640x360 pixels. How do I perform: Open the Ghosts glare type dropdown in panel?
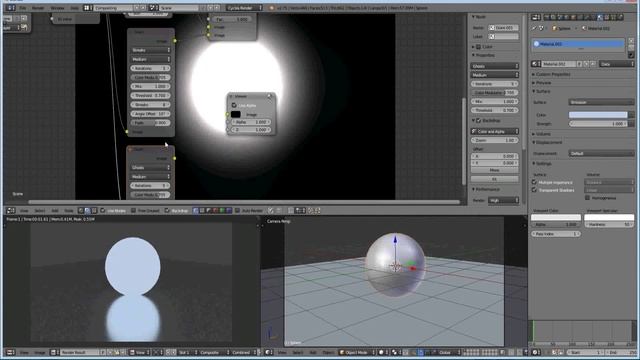pyautogui.click(x=495, y=66)
